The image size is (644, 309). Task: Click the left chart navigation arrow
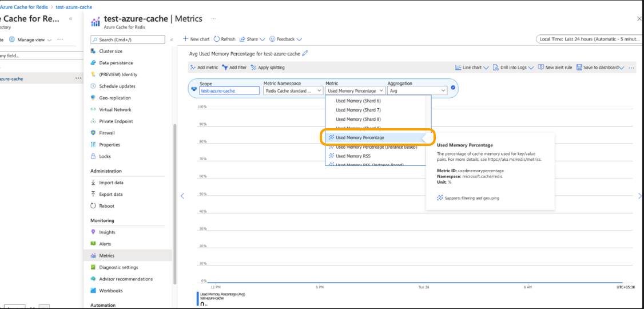tap(182, 196)
